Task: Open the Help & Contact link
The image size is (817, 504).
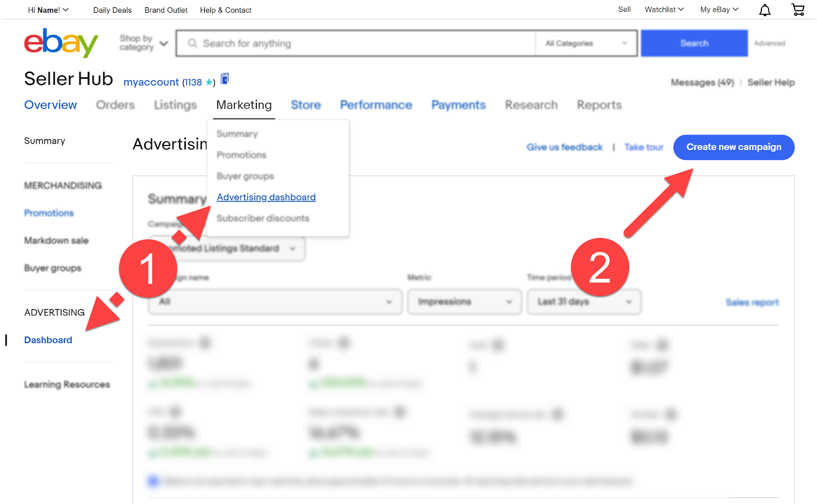Action: pyautogui.click(x=226, y=10)
